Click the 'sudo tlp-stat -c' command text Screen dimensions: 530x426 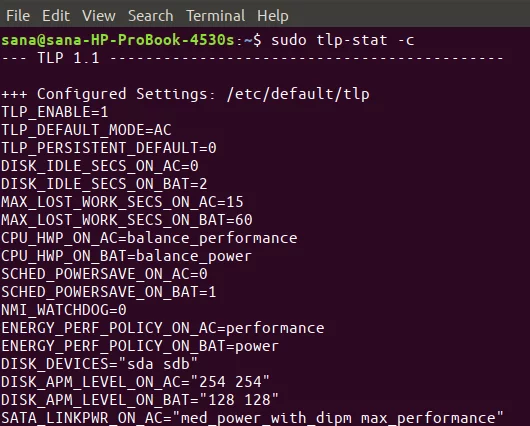(343, 40)
